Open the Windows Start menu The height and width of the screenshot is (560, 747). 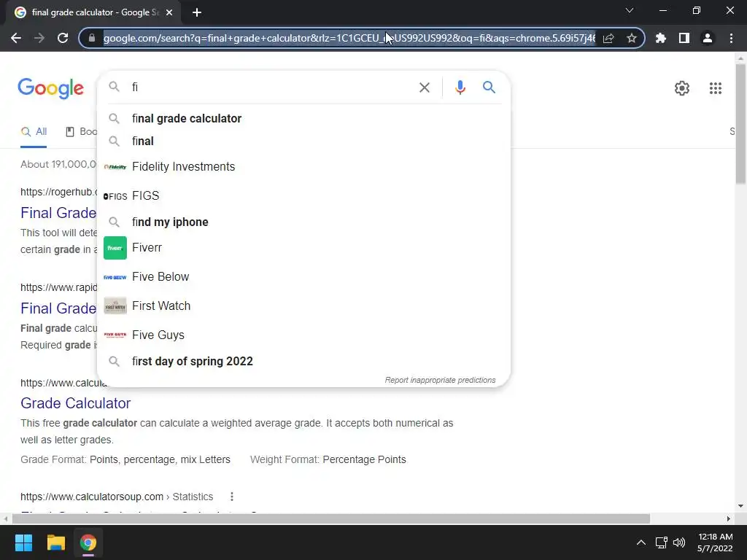click(x=23, y=542)
